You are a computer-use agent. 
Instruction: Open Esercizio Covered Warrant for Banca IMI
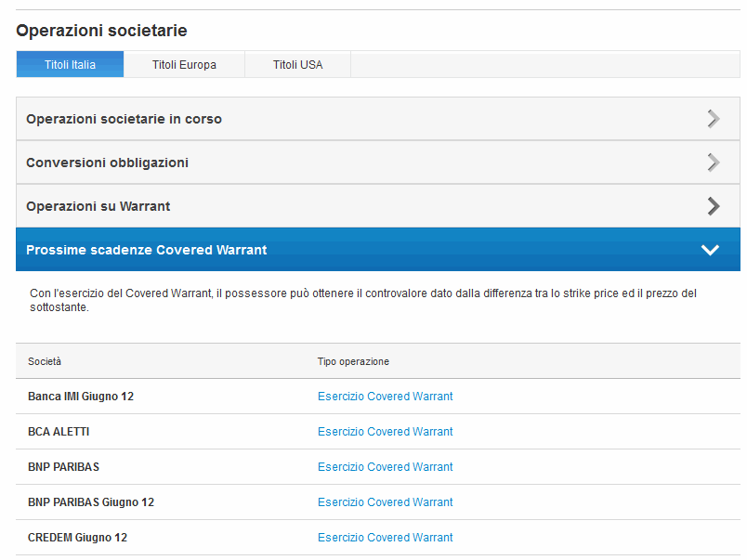385,397
